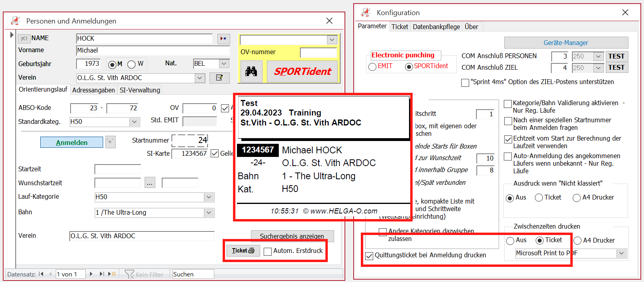Expand the upper Verein club dropdown
This screenshot has width=644, height=282.
200,78
